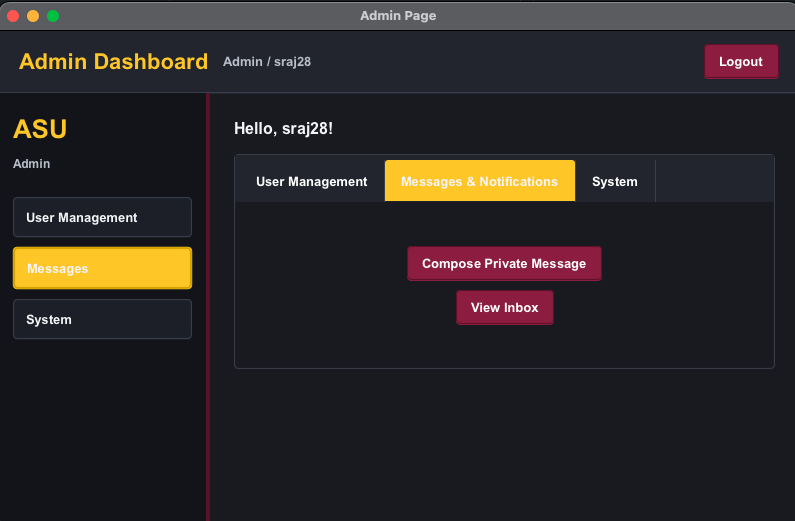Open User Management in the sidebar
The height and width of the screenshot is (521, 795).
click(x=102, y=217)
